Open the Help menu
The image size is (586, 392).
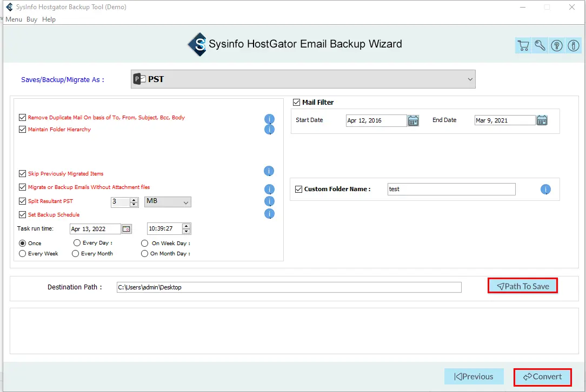click(49, 19)
